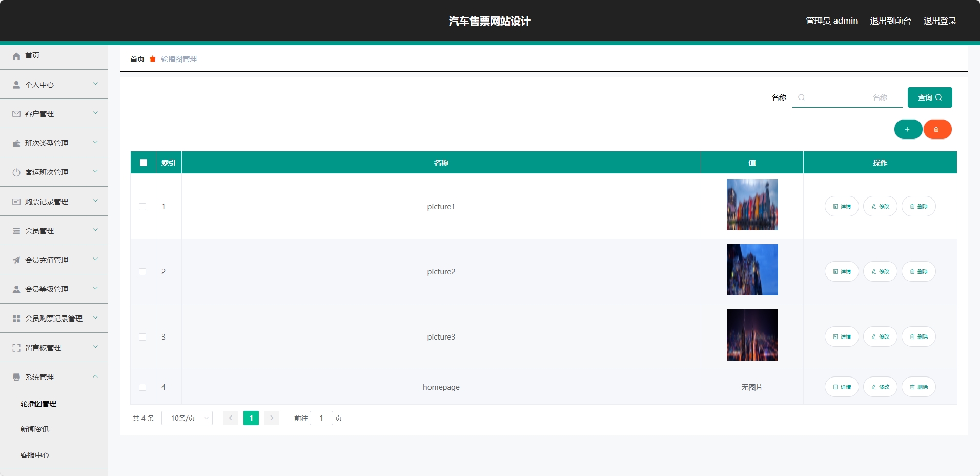Click 删除 button for homepage row
This screenshot has height=476, width=980.
tap(918, 387)
